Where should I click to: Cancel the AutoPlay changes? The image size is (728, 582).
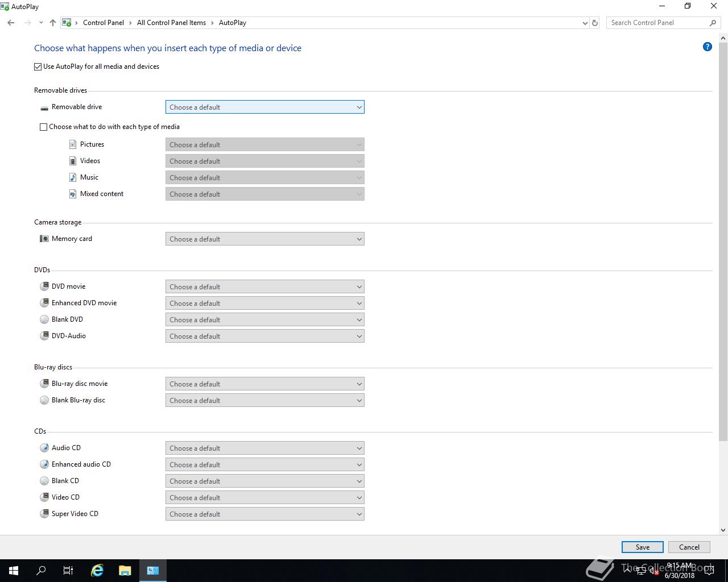coord(689,547)
